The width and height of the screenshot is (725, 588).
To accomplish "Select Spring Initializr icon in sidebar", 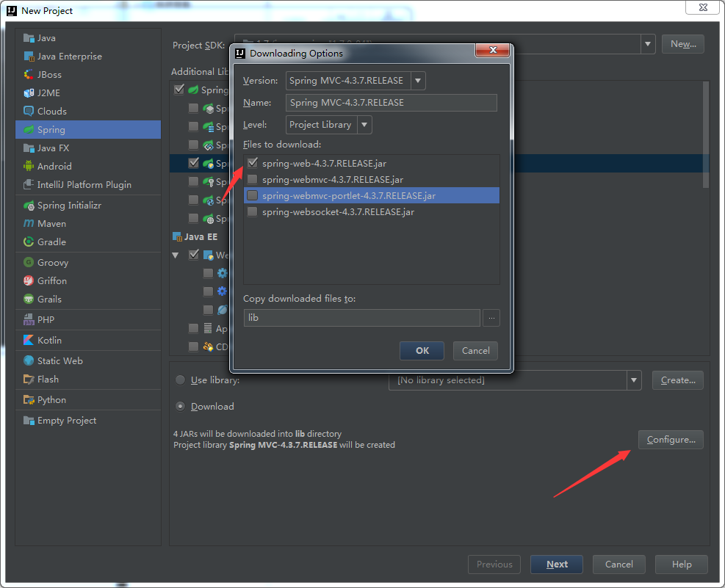I will click(29, 206).
